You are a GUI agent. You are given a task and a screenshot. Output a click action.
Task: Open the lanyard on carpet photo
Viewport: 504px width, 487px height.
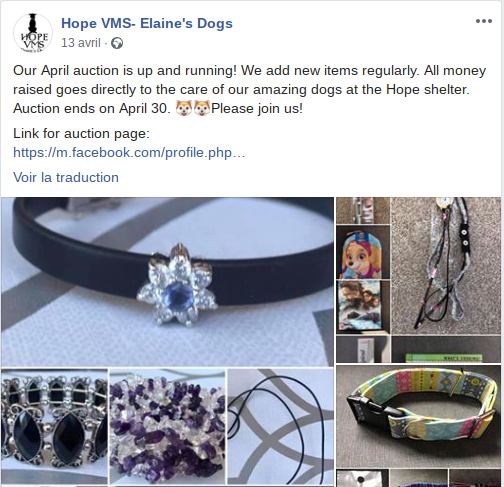pos(446,266)
